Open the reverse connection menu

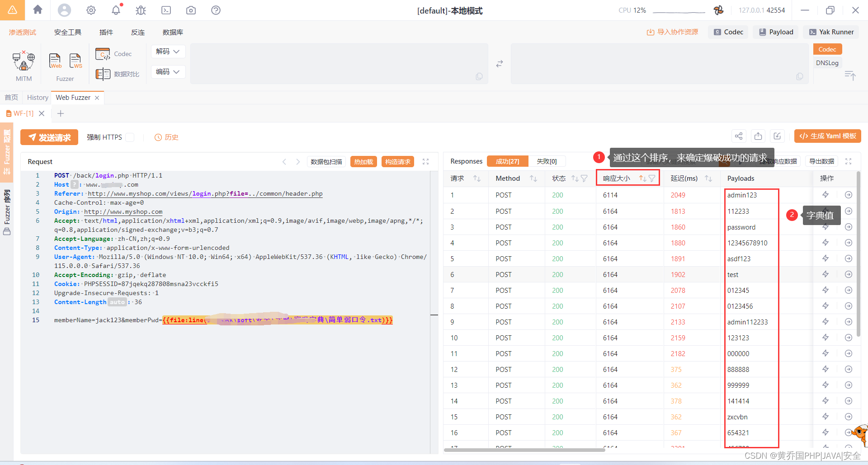(138, 32)
